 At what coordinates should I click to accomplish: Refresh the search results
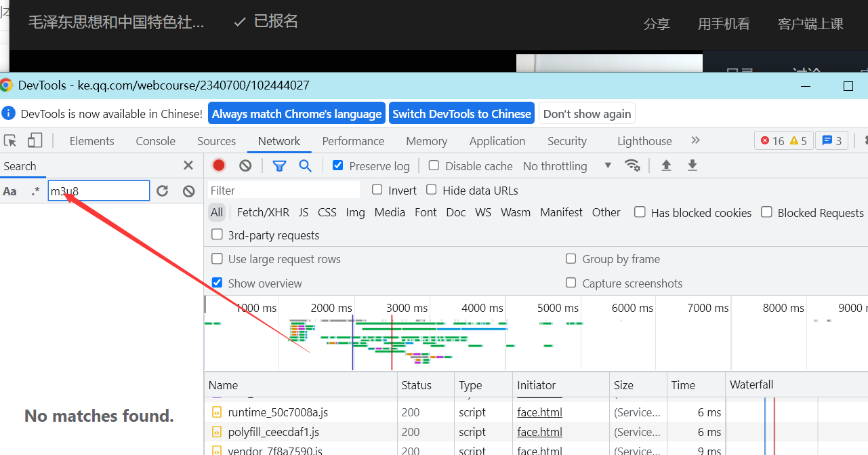pyautogui.click(x=162, y=191)
